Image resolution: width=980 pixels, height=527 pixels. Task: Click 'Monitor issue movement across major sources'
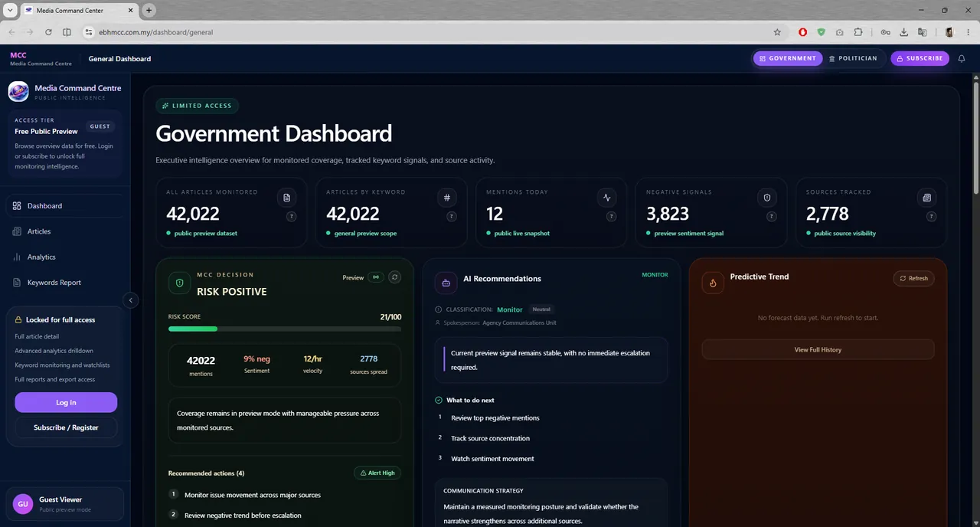tap(253, 495)
